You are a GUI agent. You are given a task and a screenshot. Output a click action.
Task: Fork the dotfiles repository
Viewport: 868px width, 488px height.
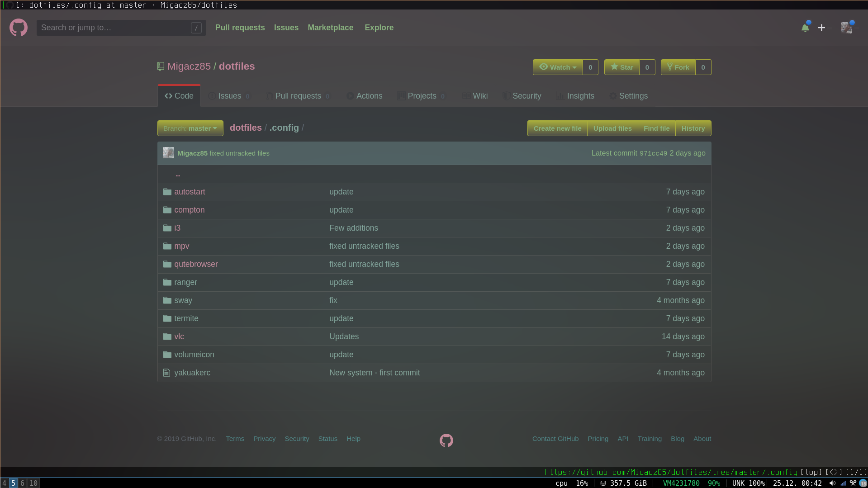coord(678,67)
